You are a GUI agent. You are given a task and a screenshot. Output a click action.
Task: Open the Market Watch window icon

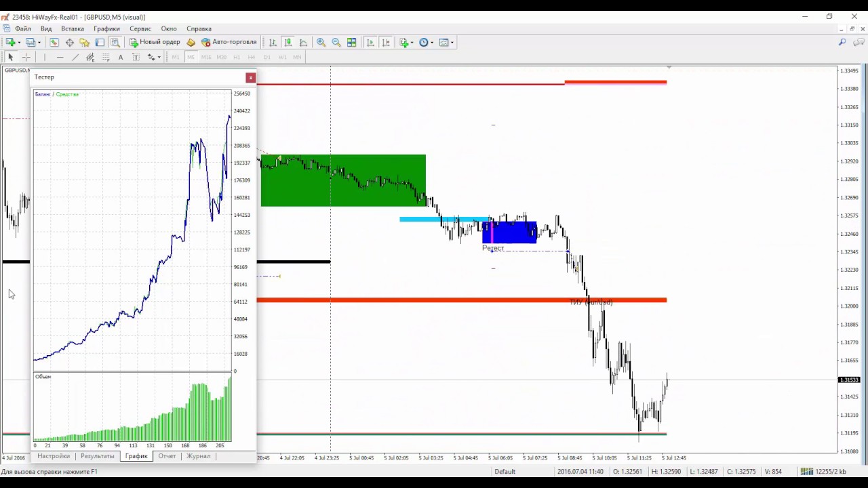(x=54, y=42)
